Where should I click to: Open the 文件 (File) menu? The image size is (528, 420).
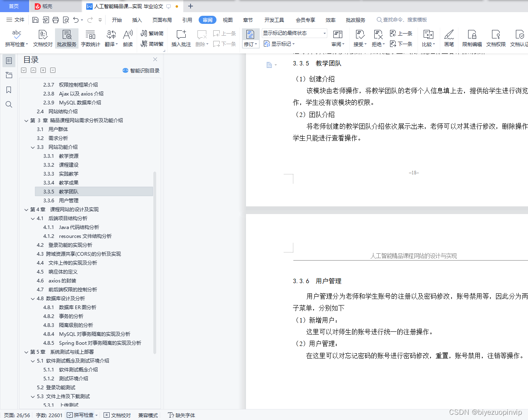(x=15, y=20)
